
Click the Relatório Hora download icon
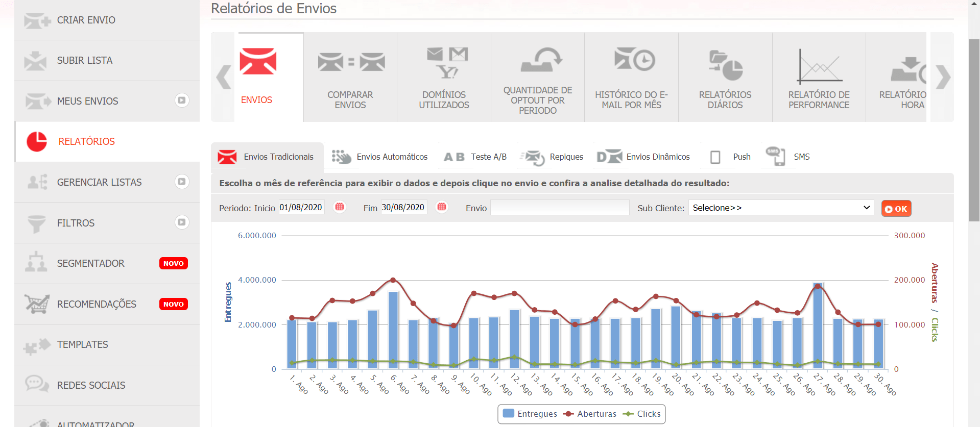[x=909, y=70]
